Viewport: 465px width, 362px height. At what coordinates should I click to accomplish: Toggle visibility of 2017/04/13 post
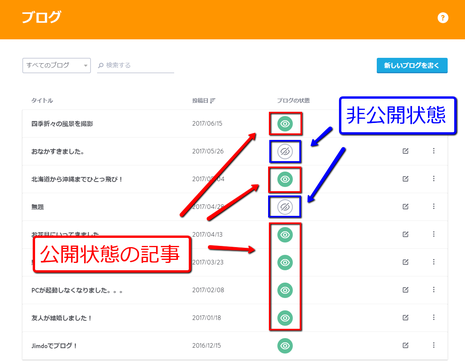point(285,235)
